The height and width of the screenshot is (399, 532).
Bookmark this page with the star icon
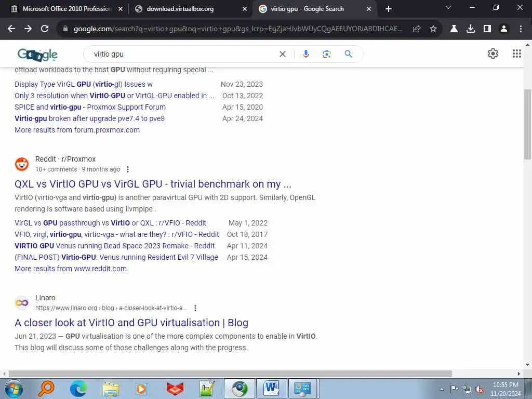[x=433, y=29]
